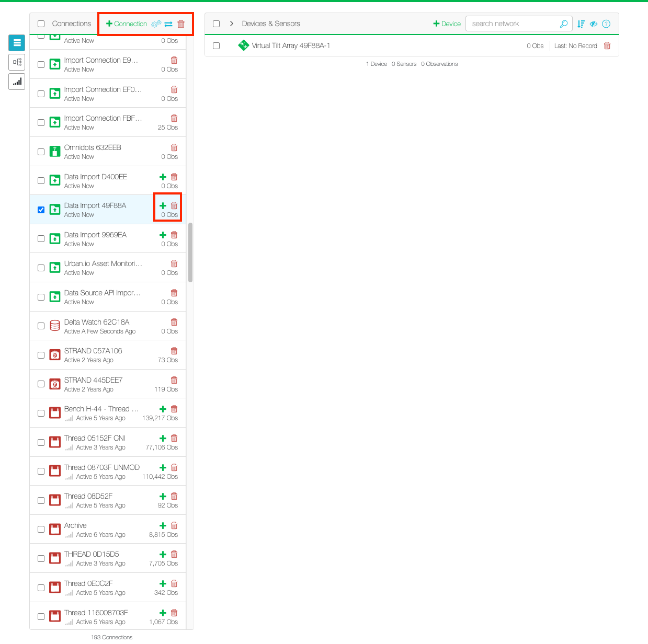Screen dimensions: 648x644
Task: Select the Data Source API Impor… connection
Action: pyautogui.click(x=108, y=297)
